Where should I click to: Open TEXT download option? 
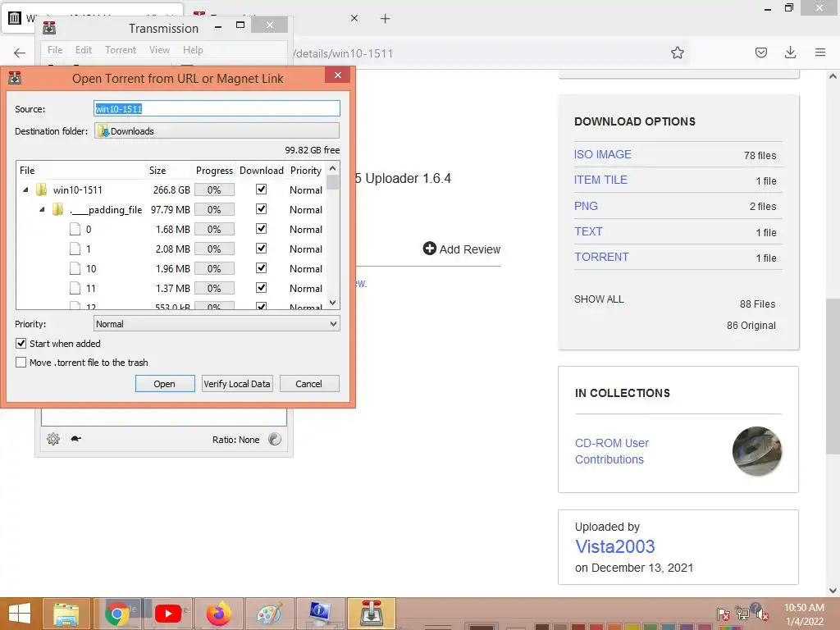(x=588, y=231)
